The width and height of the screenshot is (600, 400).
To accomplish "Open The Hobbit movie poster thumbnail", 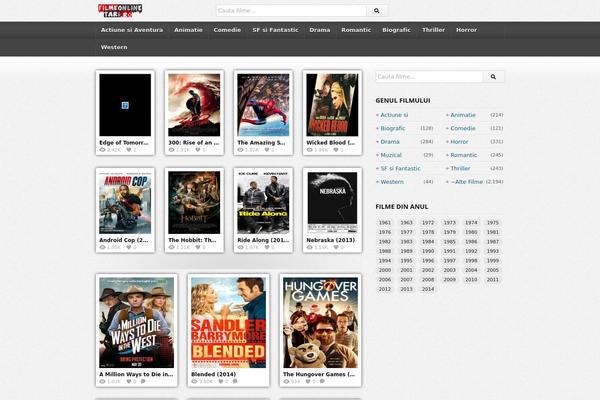I will (194, 201).
